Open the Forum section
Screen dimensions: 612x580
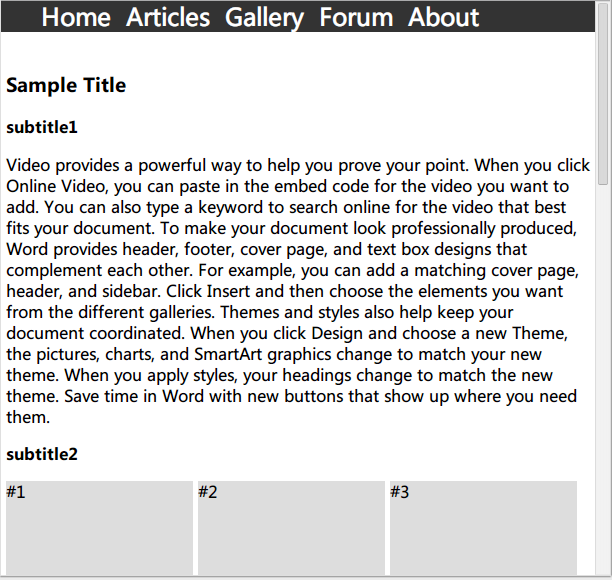pyautogui.click(x=356, y=17)
